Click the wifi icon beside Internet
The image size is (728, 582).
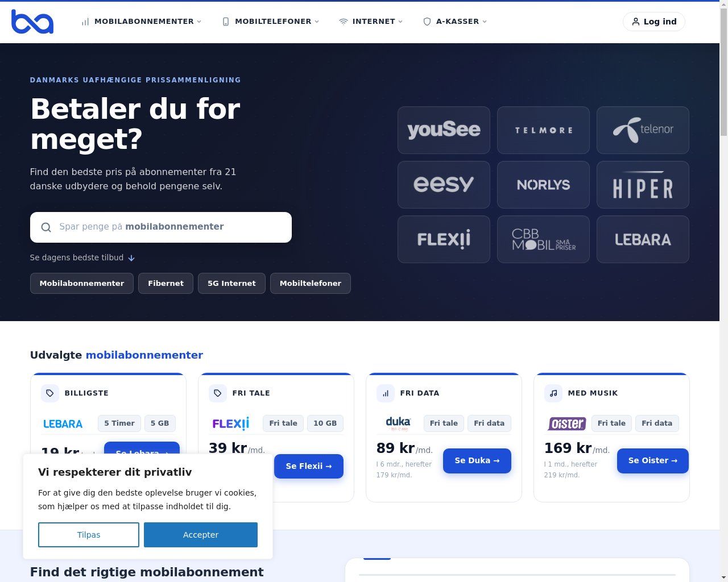[344, 22]
